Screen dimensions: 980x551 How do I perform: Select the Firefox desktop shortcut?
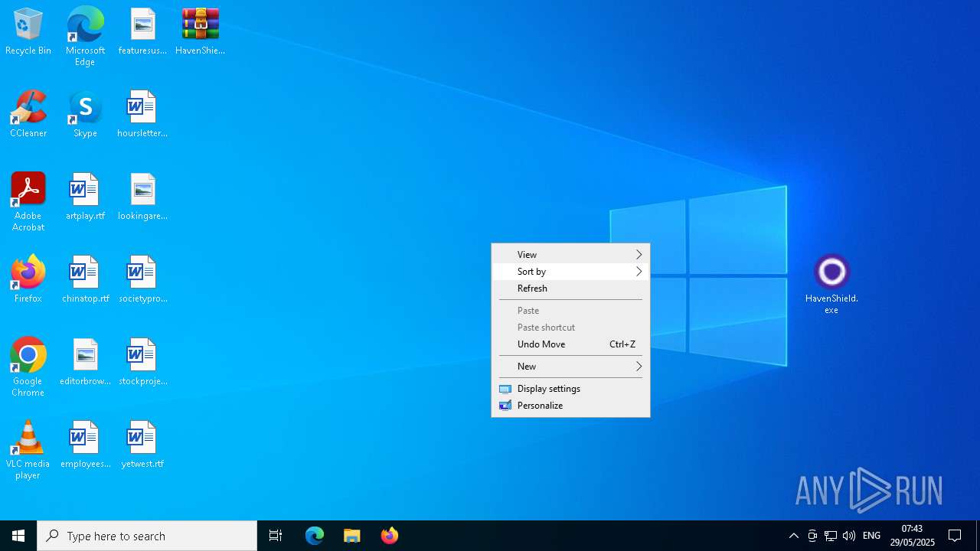coord(28,280)
